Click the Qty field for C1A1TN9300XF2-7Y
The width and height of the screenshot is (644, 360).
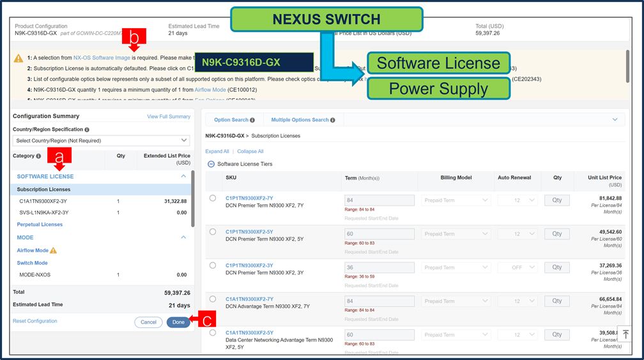pyautogui.click(x=557, y=301)
